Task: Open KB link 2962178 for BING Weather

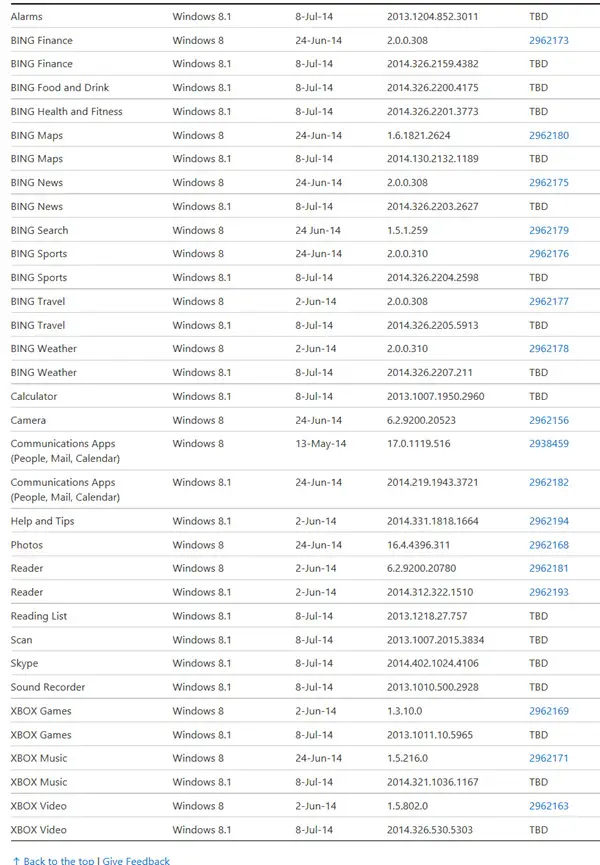Action: click(549, 349)
